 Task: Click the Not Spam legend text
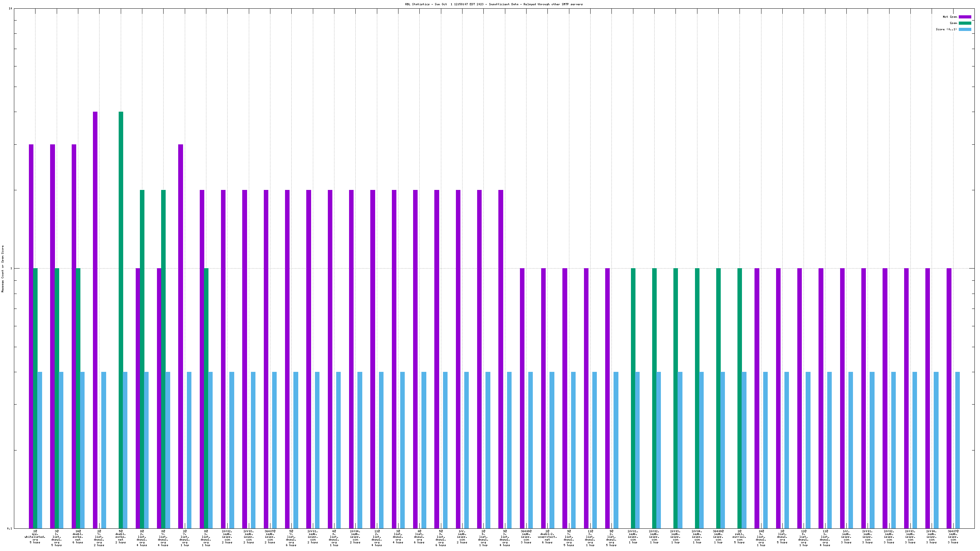point(950,17)
